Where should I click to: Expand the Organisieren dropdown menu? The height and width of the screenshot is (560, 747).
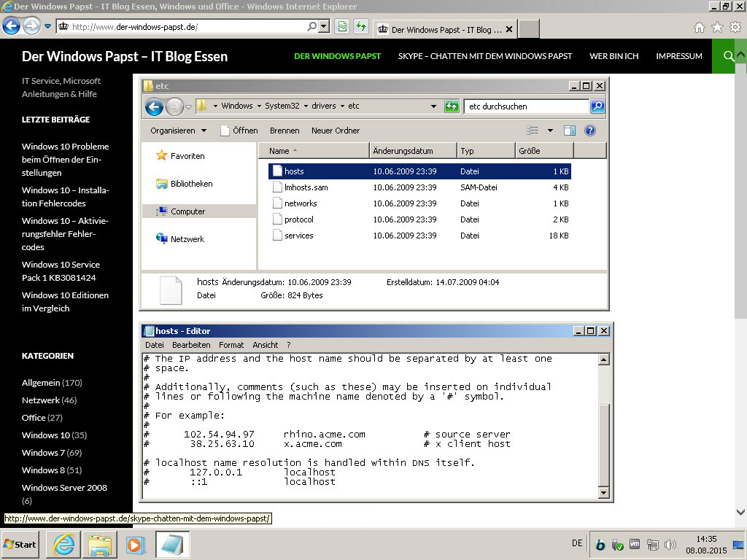tap(179, 131)
